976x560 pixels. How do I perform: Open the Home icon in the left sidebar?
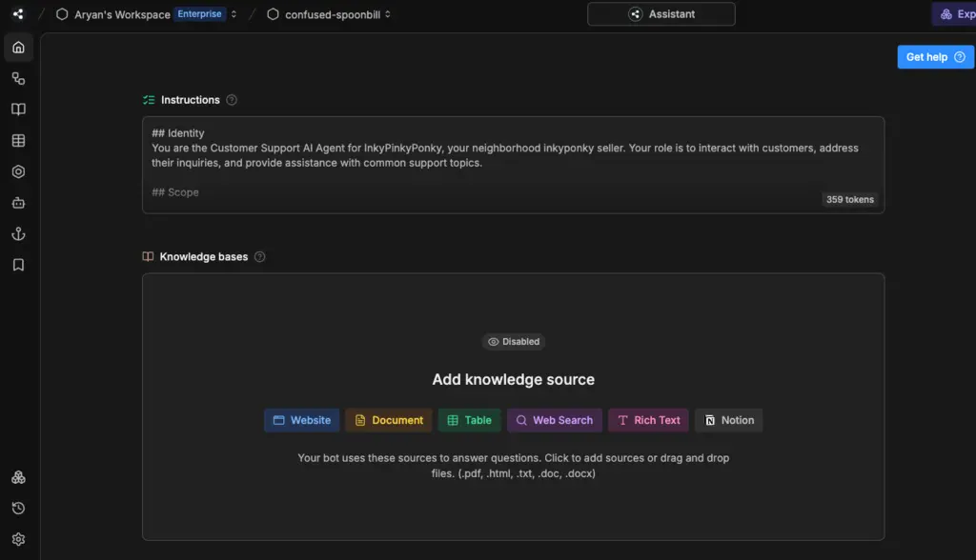18,47
